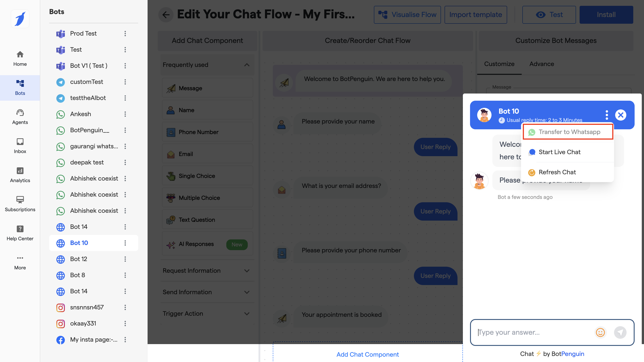Expand the Trigger Action section
The image size is (644, 362).
coord(247,314)
